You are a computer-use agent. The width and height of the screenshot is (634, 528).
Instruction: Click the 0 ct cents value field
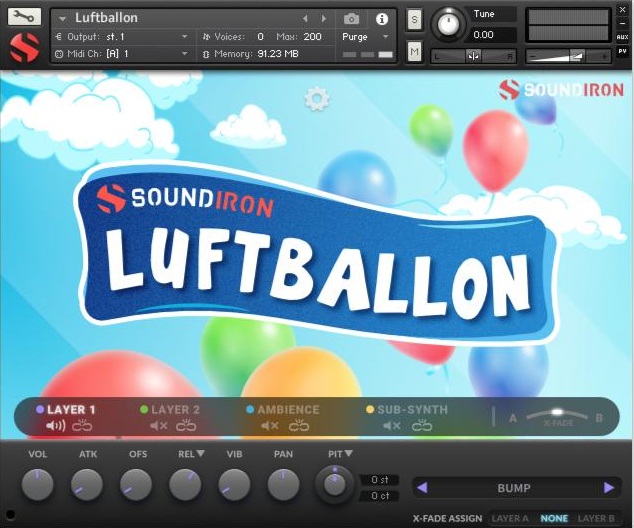(x=380, y=496)
